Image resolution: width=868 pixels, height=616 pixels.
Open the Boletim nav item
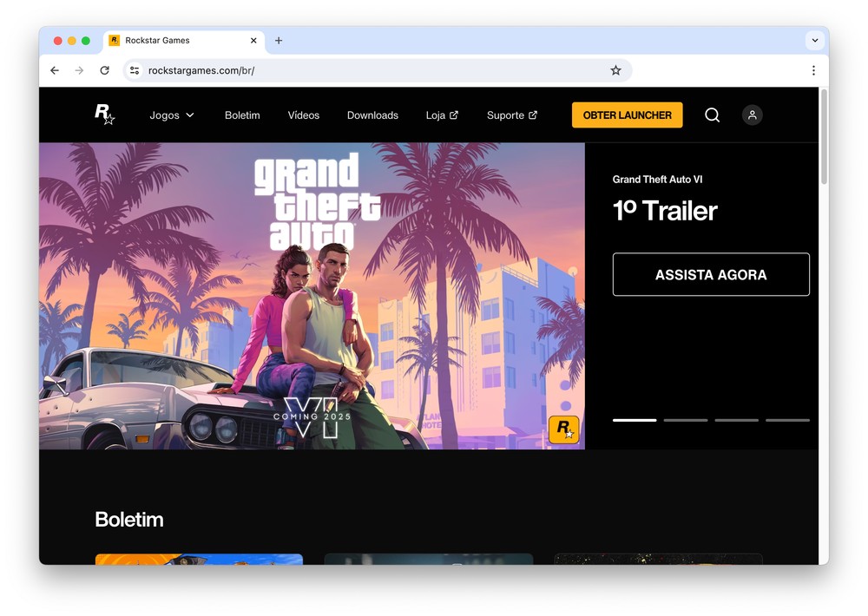[x=242, y=115]
